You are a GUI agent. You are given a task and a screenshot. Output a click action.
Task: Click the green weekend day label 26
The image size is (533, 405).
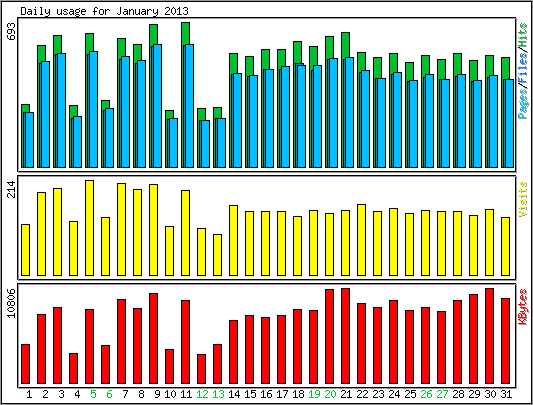coord(426,394)
